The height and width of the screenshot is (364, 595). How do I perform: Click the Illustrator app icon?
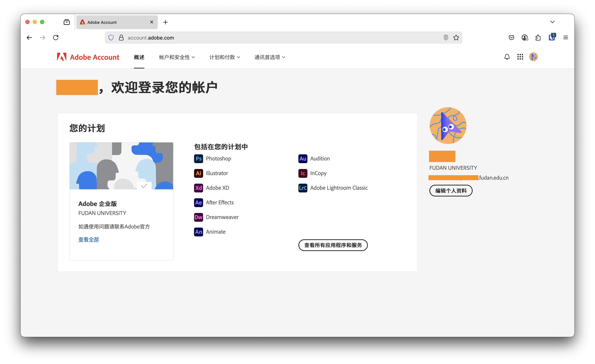pos(198,173)
